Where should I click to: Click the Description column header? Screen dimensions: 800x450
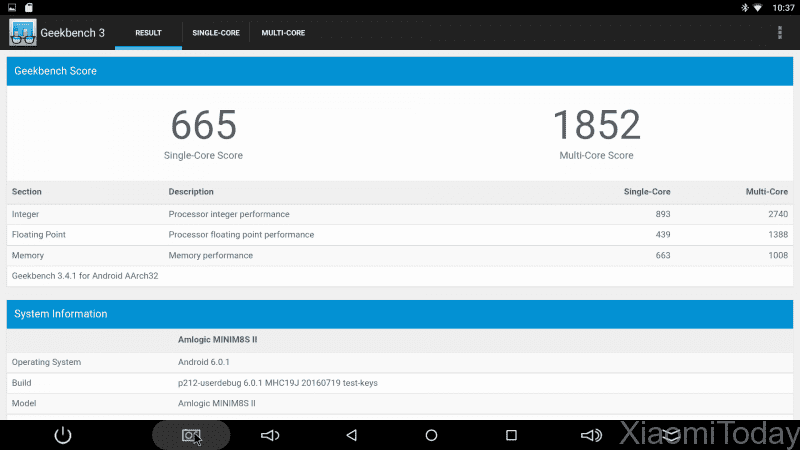(191, 192)
